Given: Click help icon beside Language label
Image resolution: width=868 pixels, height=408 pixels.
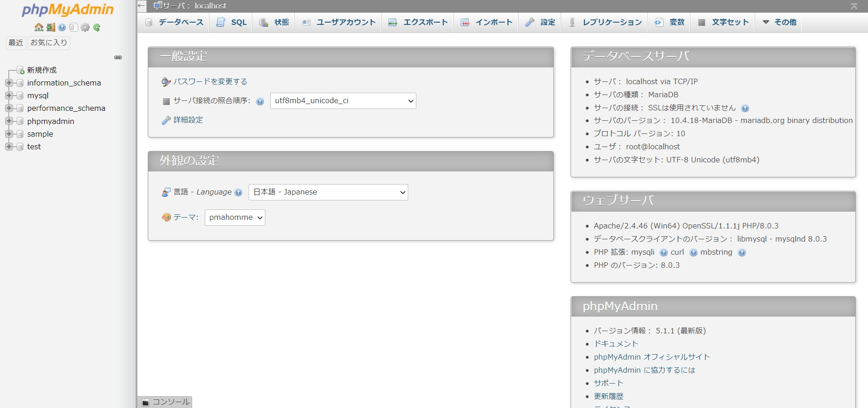Looking at the screenshot, I should [238, 192].
